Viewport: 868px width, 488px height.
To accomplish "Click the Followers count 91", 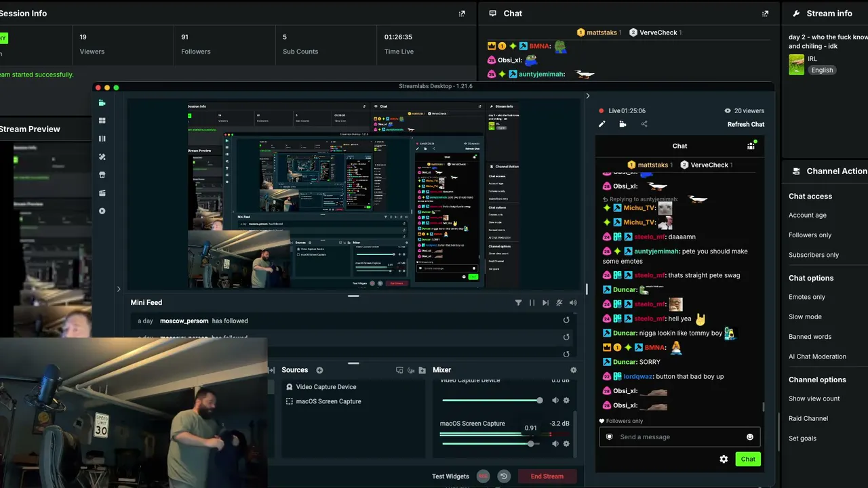I will click(184, 37).
